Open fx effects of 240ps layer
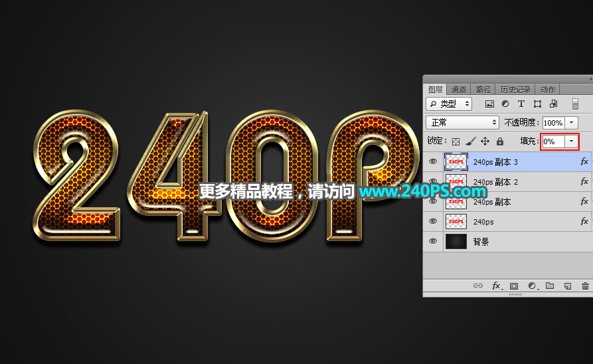593x364 pixels. coord(584,221)
